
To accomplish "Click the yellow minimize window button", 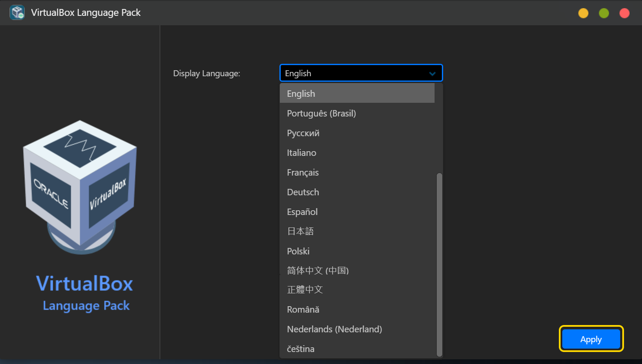I will tap(583, 13).
